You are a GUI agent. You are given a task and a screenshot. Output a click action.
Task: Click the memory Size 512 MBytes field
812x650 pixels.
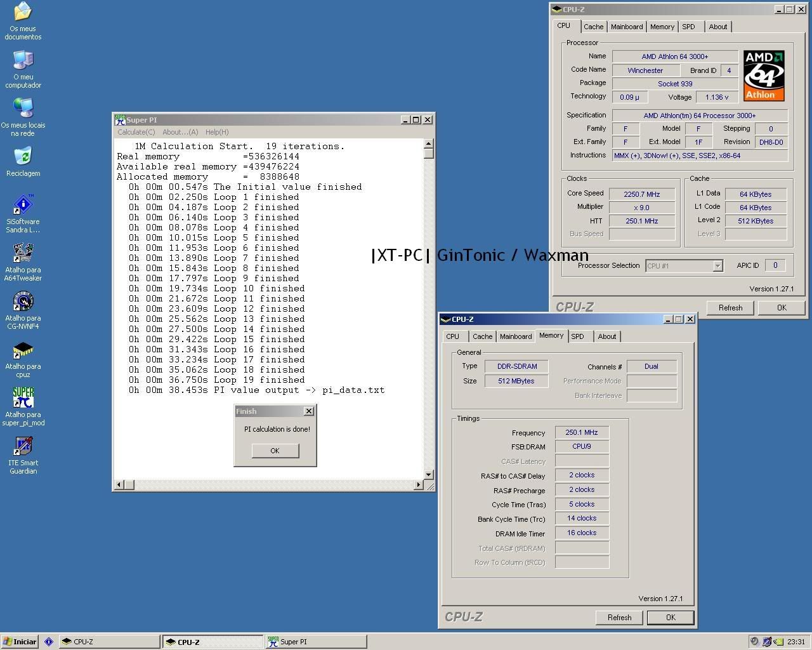[516, 381]
